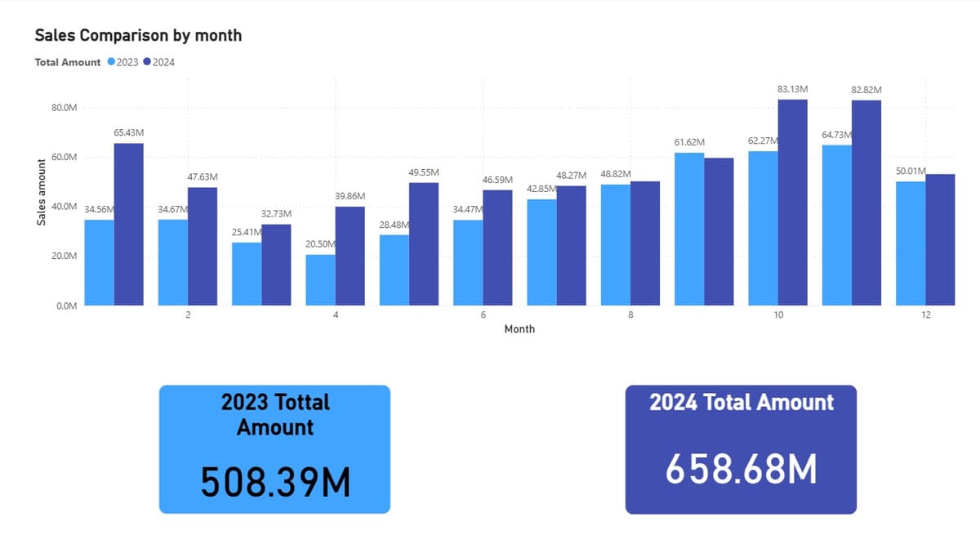Select the 61.62M light blue bar

(x=689, y=230)
